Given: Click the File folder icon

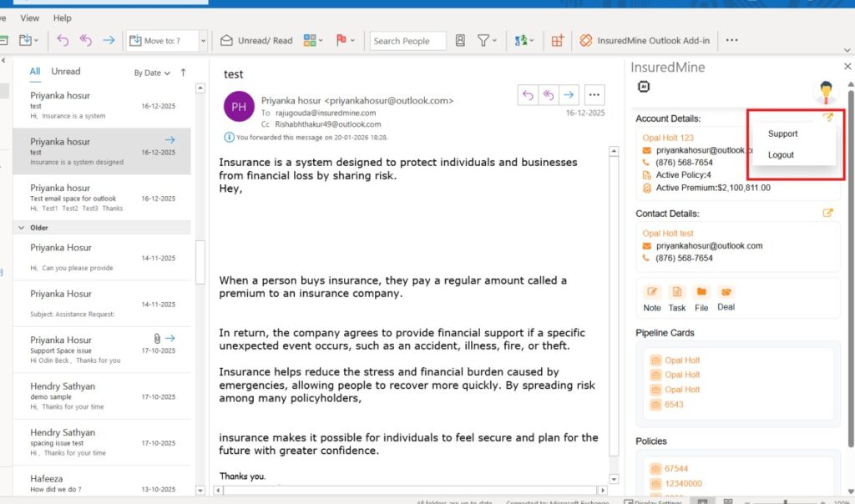Looking at the screenshot, I should (701, 292).
